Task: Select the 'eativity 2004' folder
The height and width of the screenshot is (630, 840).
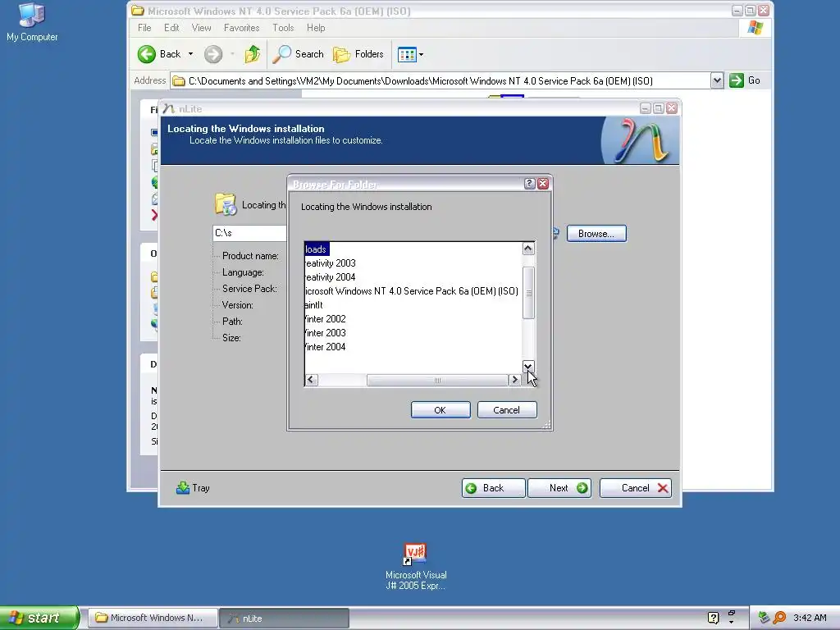Action: 330,277
